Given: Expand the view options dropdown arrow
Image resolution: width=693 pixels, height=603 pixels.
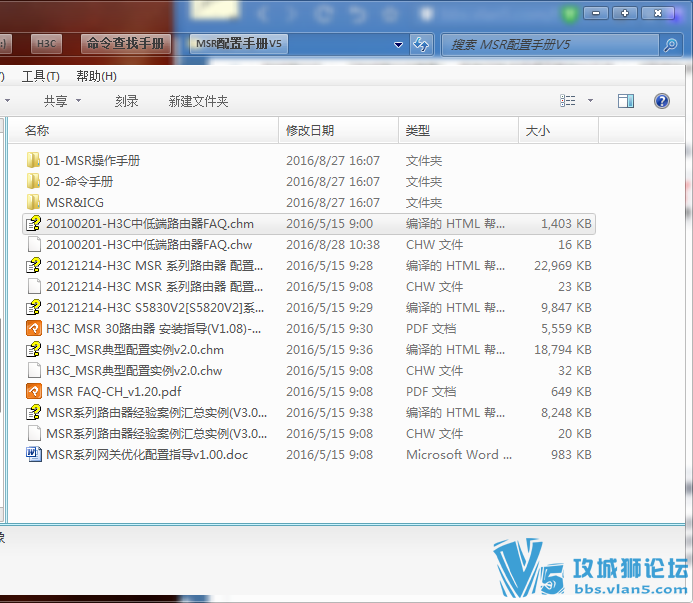Looking at the screenshot, I should click(590, 101).
